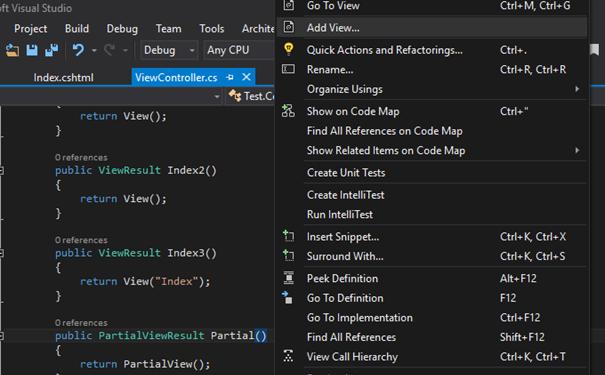
Task: Click the ViewResult type of Index2
Action: [129, 170]
